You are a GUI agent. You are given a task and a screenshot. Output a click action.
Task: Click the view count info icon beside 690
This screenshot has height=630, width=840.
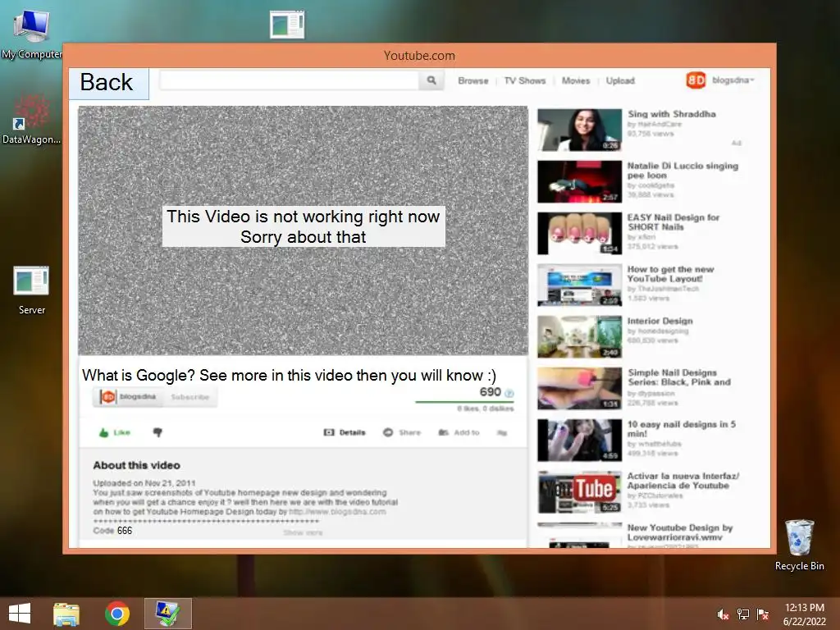click(x=509, y=393)
